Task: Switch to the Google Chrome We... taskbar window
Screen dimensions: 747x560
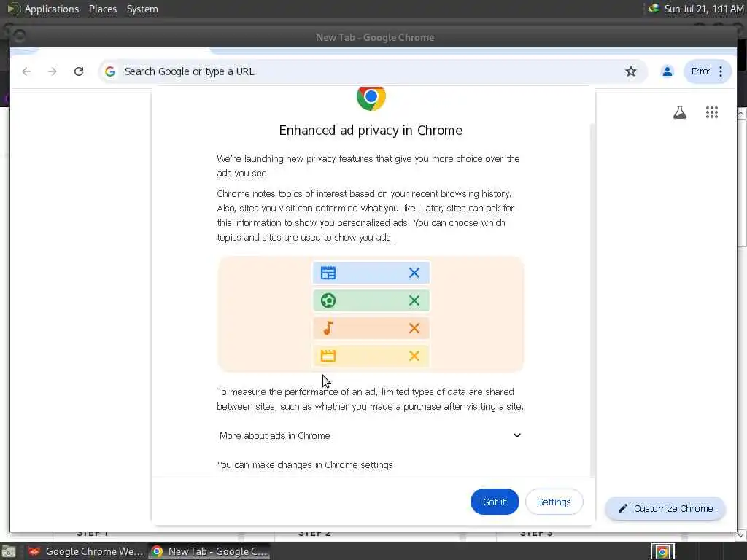Action: 86,551
